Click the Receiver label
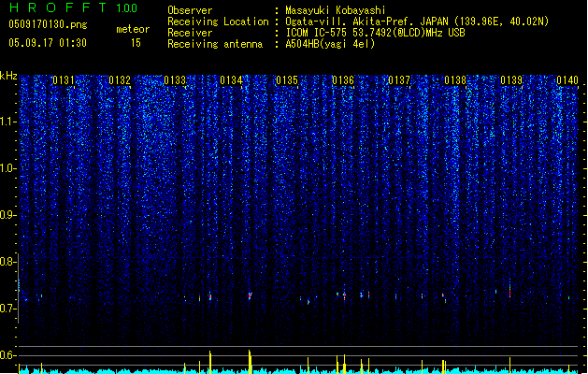 (x=190, y=33)
